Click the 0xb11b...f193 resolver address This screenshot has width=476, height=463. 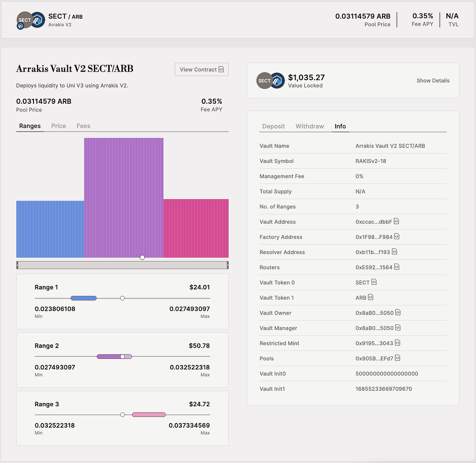(x=373, y=252)
